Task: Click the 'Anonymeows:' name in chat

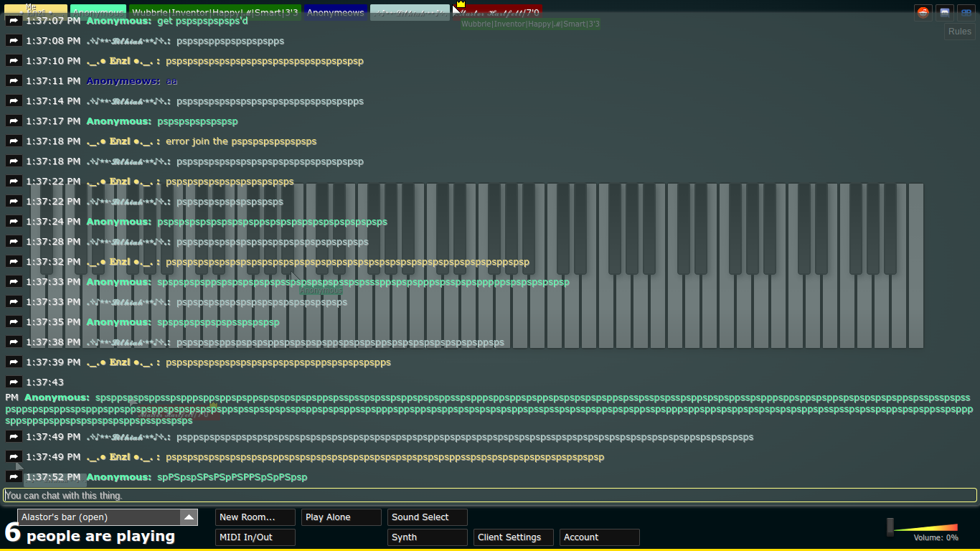Action: 123,81
